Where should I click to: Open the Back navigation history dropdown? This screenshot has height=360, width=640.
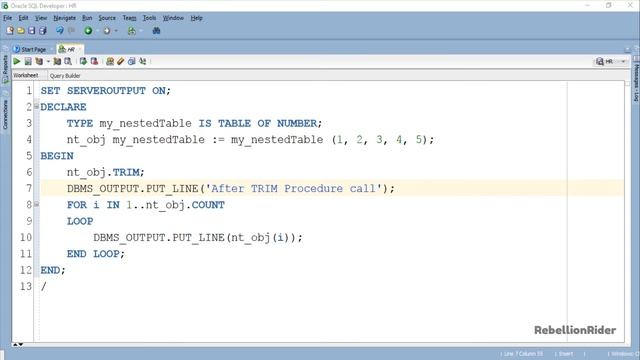point(97,31)
